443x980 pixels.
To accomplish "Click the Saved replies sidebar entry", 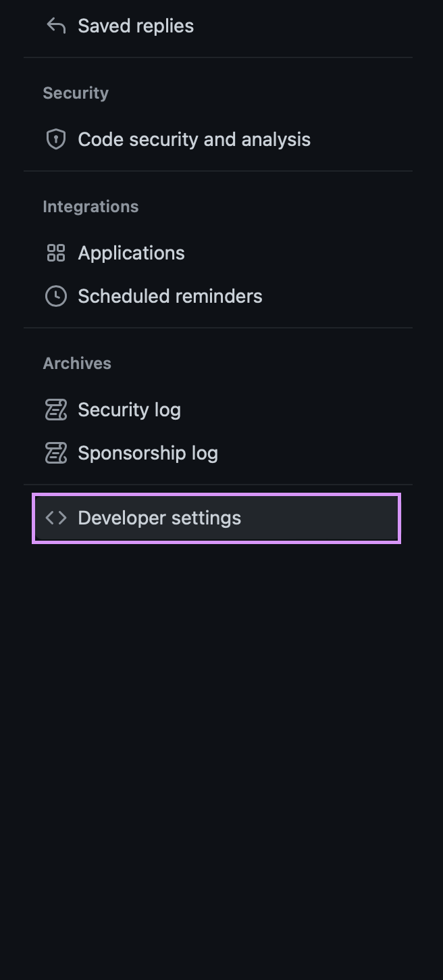I will 136,25.
